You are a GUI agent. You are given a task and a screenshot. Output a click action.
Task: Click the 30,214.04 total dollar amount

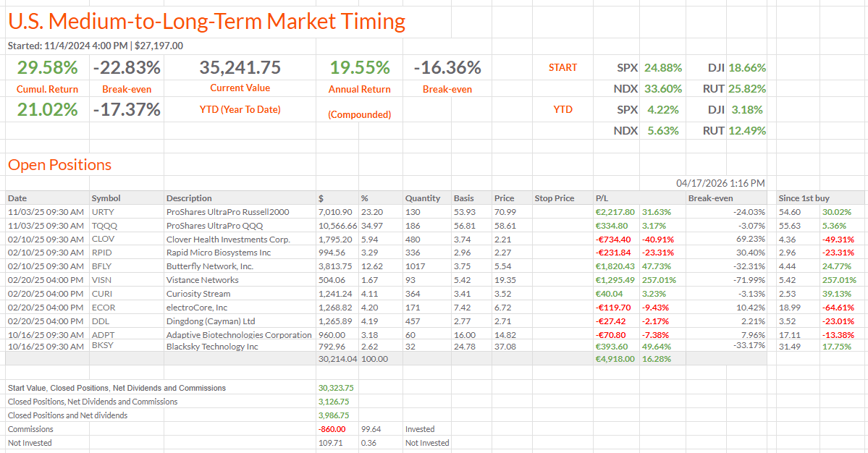337,358
